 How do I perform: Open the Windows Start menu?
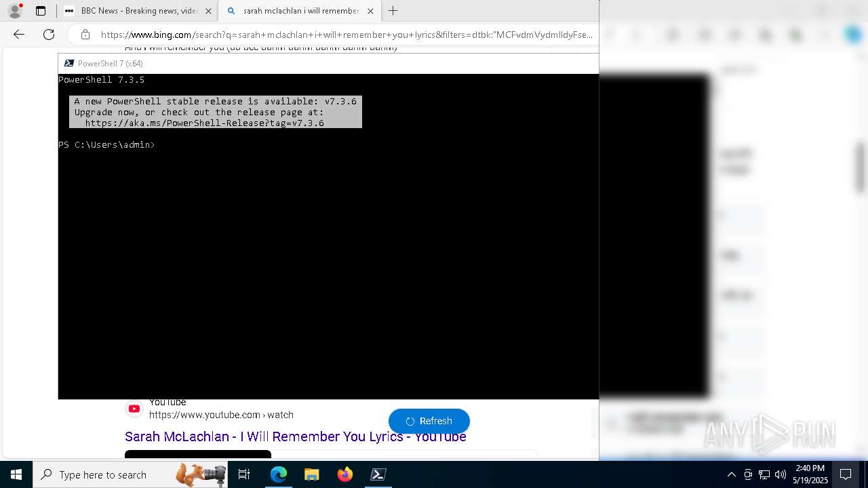(16, 474)
